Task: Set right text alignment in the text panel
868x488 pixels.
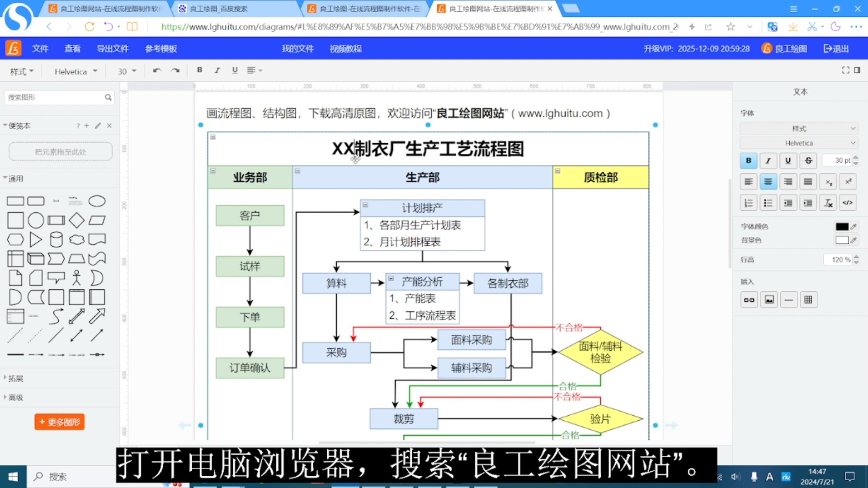Action: point(788,182)
